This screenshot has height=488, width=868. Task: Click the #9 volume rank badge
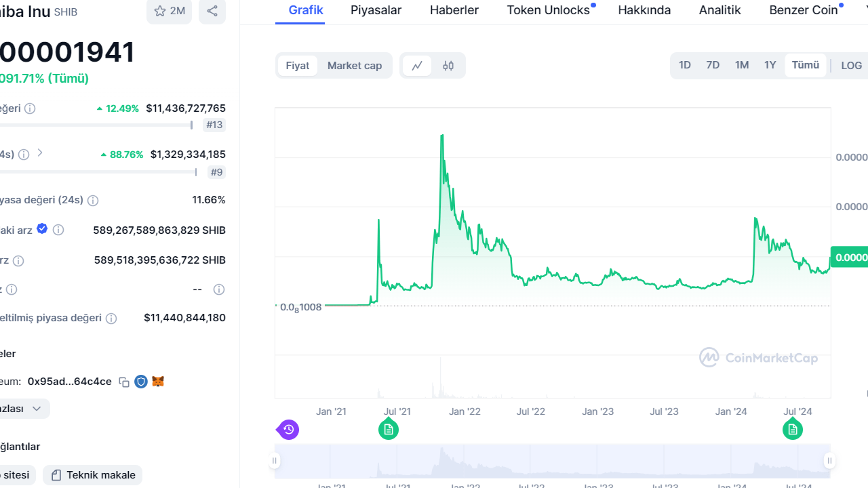click(x=216, y=172)
